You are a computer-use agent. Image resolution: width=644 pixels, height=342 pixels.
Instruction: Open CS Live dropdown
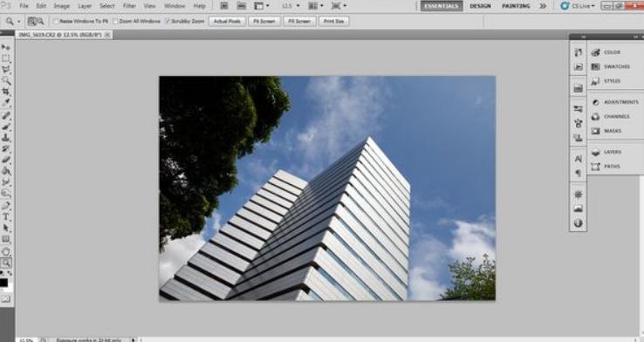click(x=577, y=6)
